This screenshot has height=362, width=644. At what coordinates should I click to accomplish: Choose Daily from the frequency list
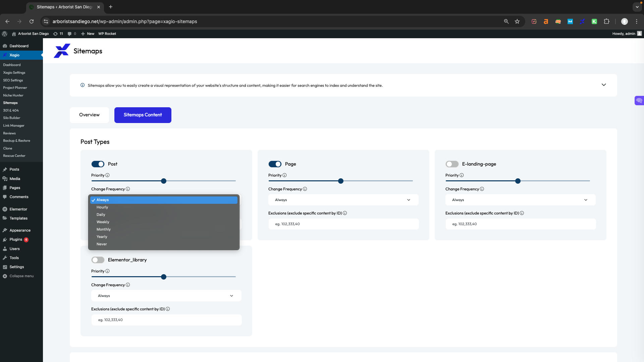164,215
